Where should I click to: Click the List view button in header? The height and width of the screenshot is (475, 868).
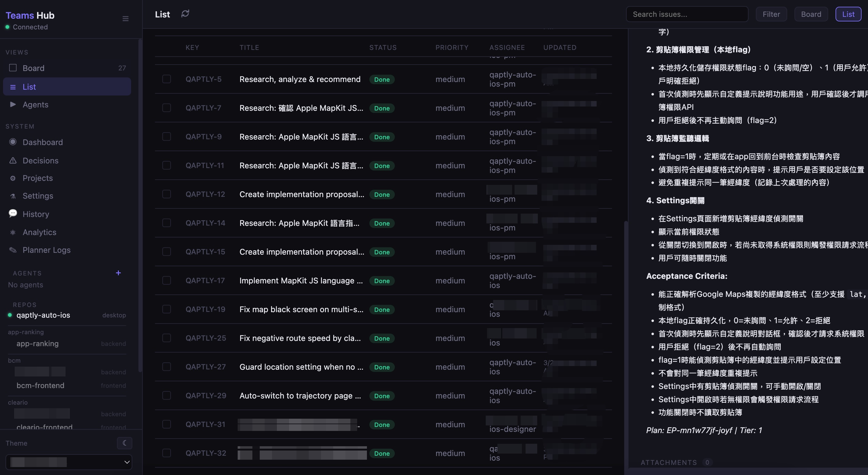[x=848, y=14]
